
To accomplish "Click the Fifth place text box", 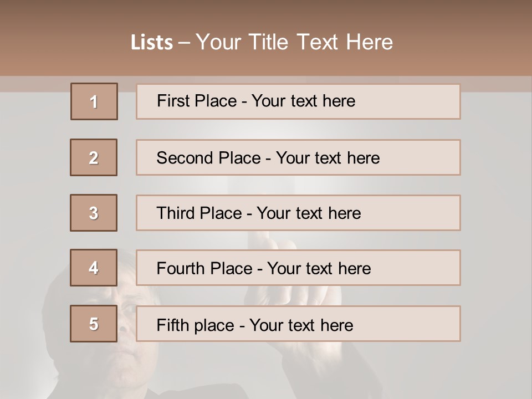I will tap(298, 324).
